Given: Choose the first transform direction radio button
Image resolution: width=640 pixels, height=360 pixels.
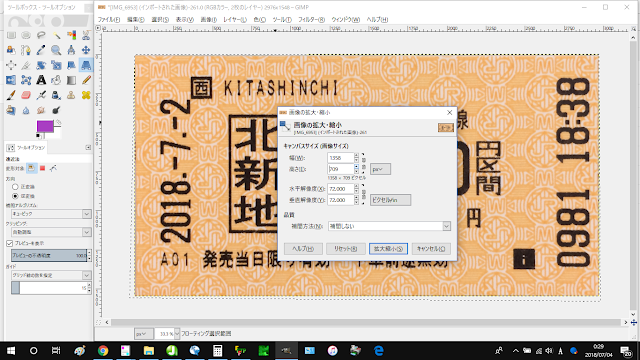Looking at the screenshot, I should tap(15, 187).
